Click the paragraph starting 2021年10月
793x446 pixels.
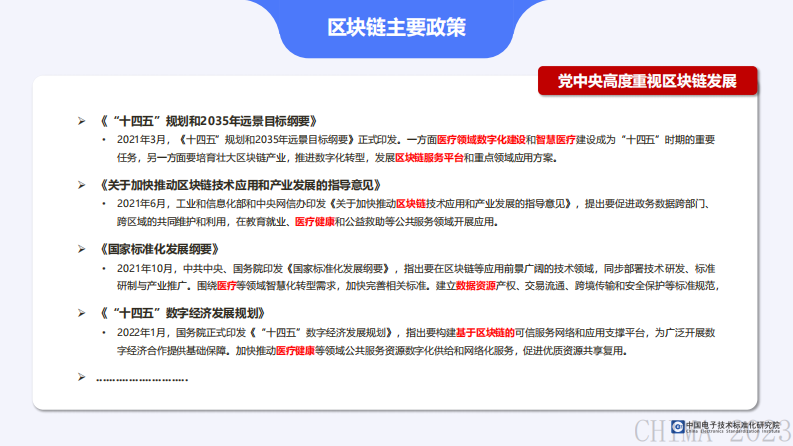[x=418, y=277]
